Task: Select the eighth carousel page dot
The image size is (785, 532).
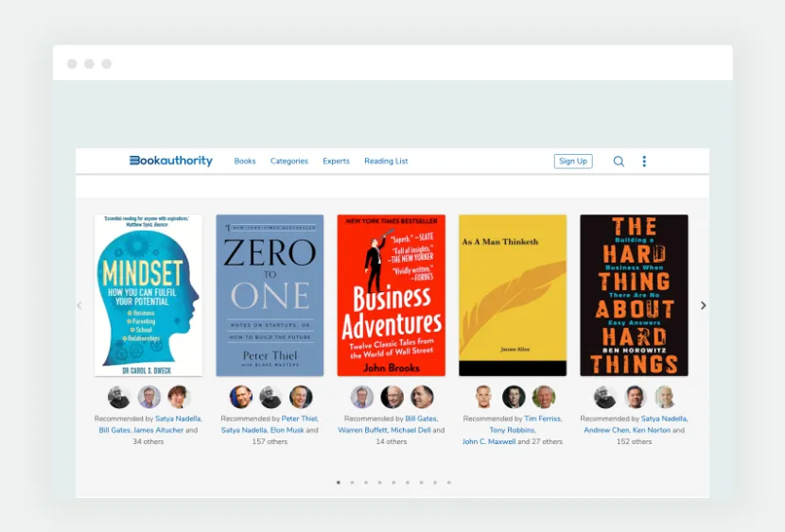Action: pos(435,483)
